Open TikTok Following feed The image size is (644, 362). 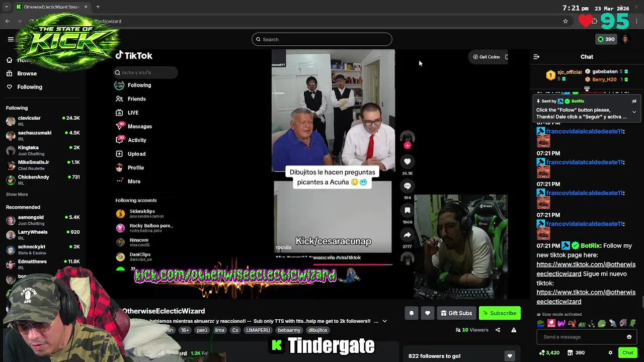tap(133, 85)
